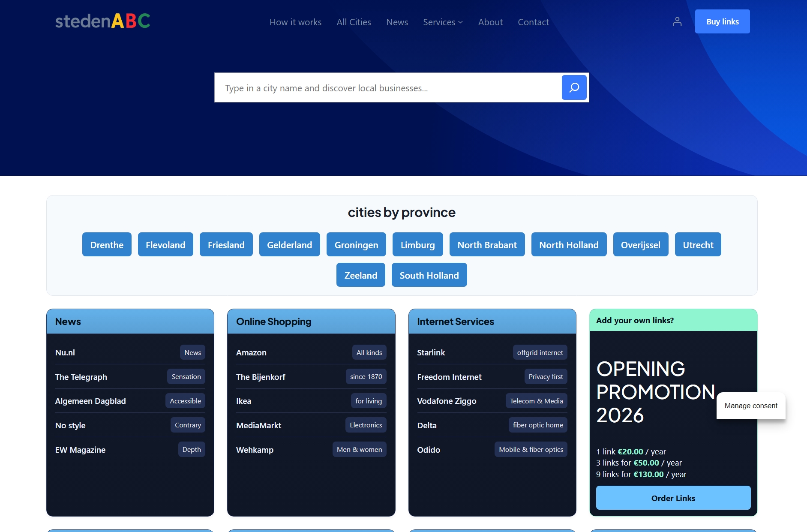The width and height of the screenshot is (807, 532).
Task: Click the 'Telecom & Media' tag
Action: [x=537, y=401]
